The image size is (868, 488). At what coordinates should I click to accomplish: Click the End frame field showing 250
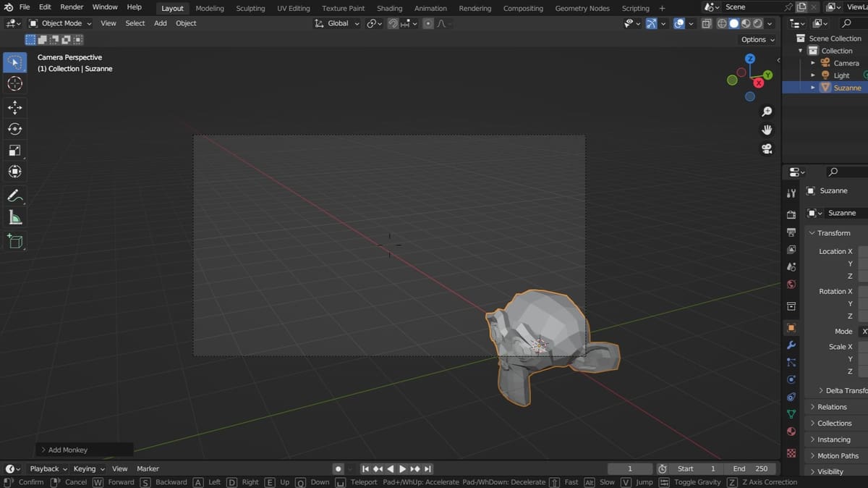pos(751,468)
